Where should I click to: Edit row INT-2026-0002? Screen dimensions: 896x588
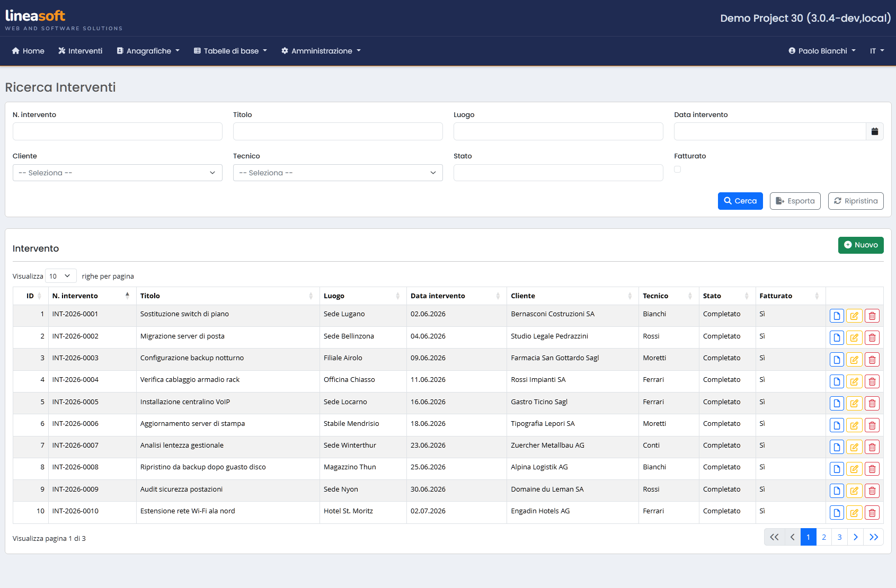coord(854,338)
